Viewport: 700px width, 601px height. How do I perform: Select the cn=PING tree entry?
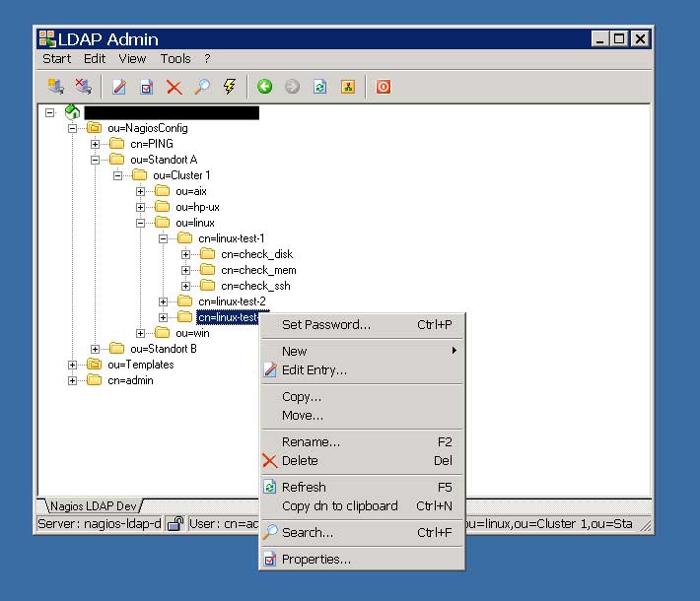tap(152, 144)
